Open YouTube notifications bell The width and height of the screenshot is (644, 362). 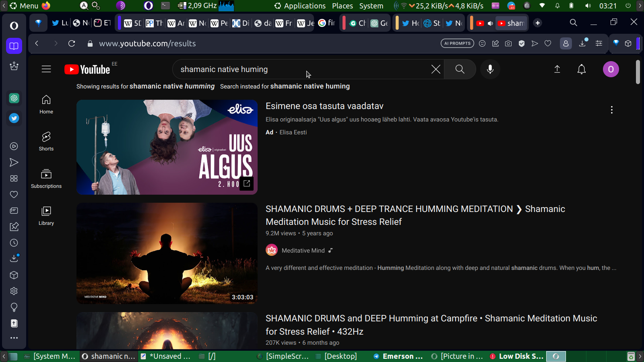[581, 69]
